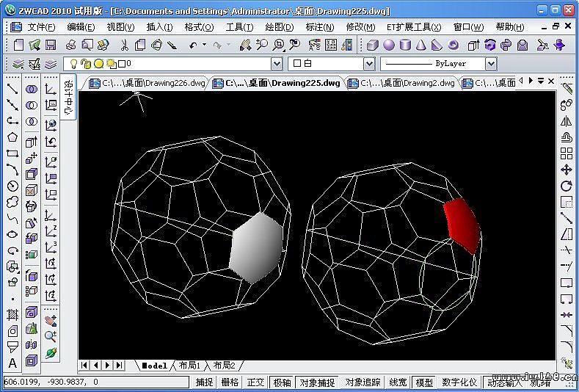
Task: Open the 文件(F) menu
Action: pos(41,27)
